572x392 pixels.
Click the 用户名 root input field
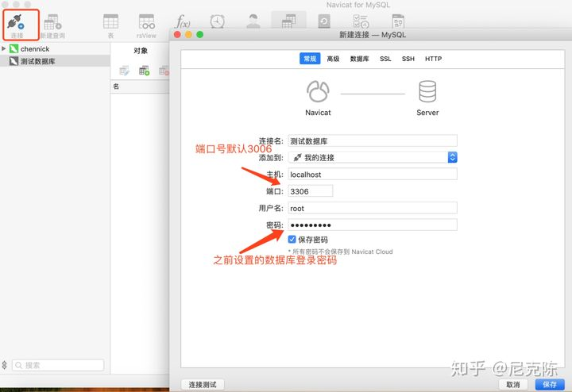(x=373, y=208)
